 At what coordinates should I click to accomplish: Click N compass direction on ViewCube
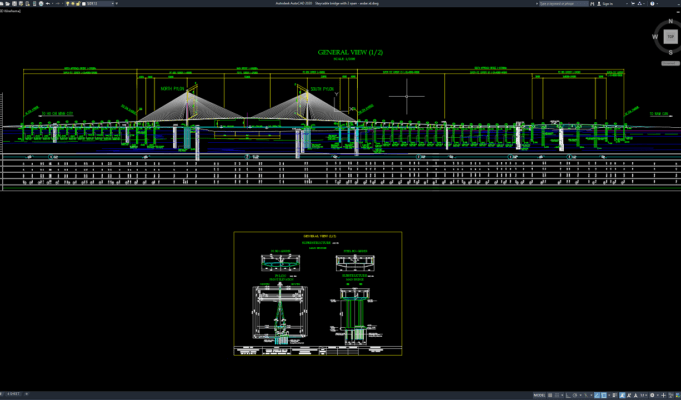[671, 21]
